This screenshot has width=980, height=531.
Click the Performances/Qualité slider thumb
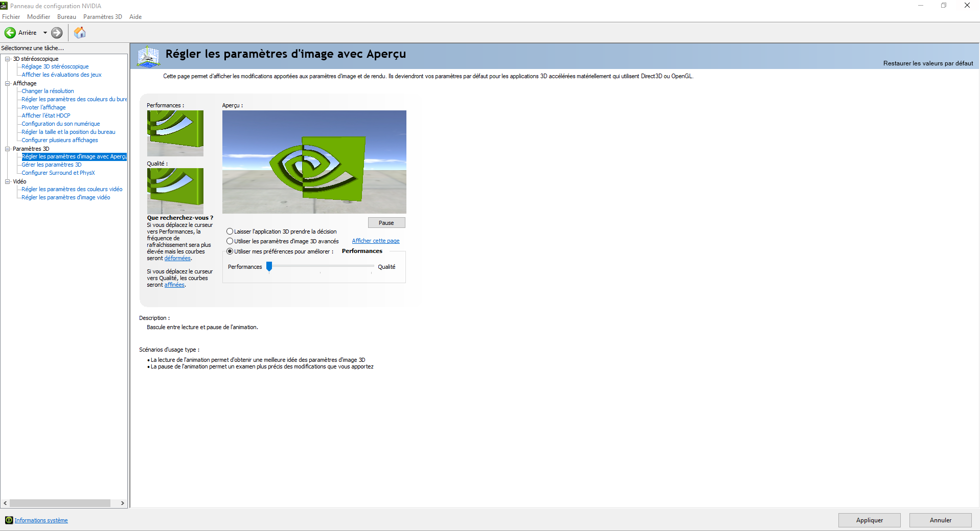269,266
